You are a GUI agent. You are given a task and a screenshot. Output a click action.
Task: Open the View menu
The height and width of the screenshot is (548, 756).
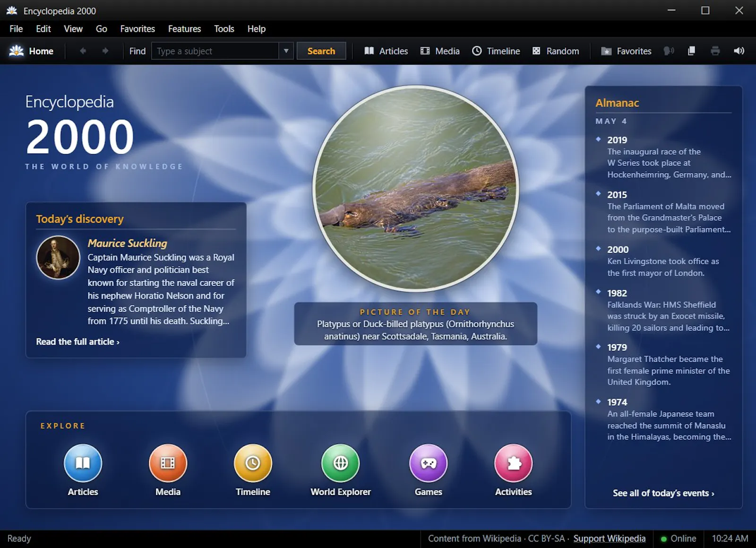(x=73, y=29)
